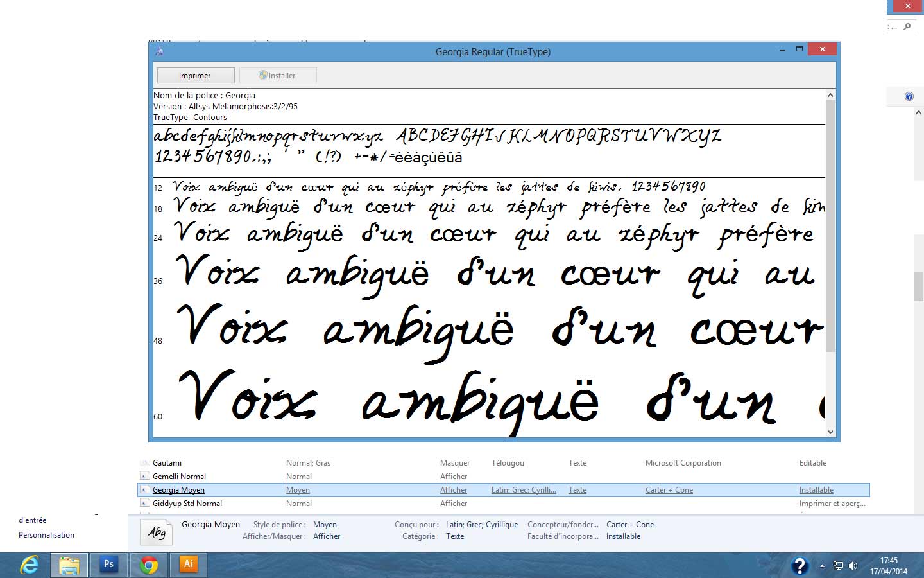Click Texte category in the Georgia row
Screen dimensions: 924x578
coord(577,490)
